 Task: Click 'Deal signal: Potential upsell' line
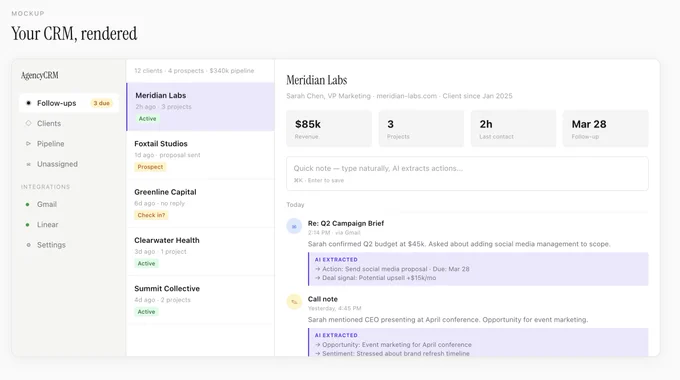point(376,278)
